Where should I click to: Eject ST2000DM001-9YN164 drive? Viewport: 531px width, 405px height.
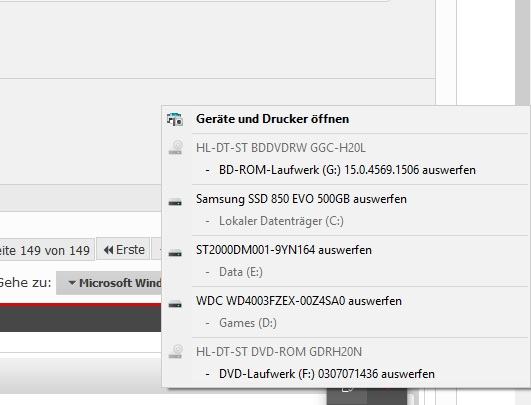point(284,250)
